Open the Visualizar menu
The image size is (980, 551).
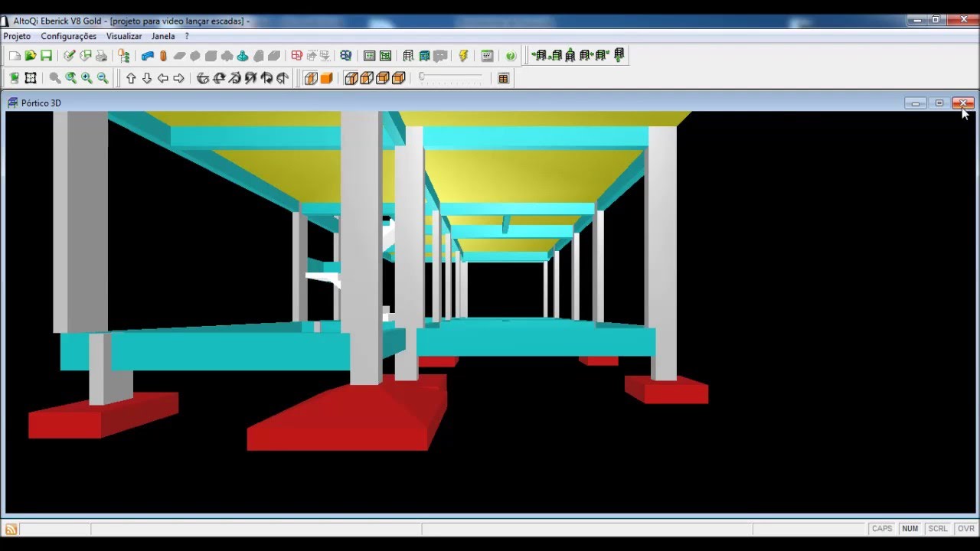[x=124, y=36]
